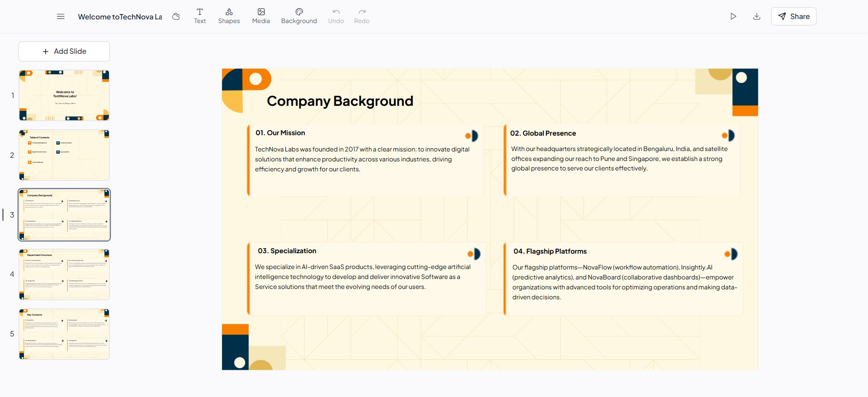Select the '04. Flagship Platforms' heading
This screenshot has width=868, height=397.
[550, 251]
